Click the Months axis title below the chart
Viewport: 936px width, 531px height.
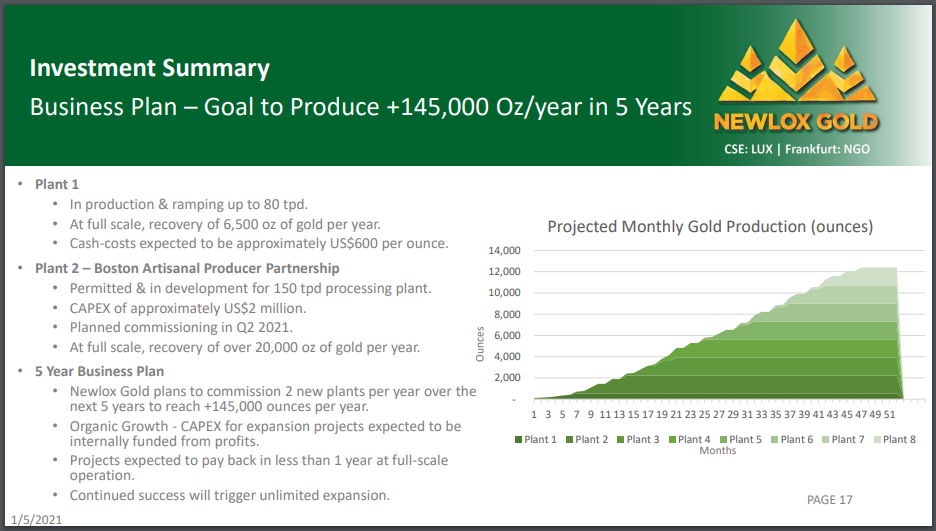click(717, 451)
